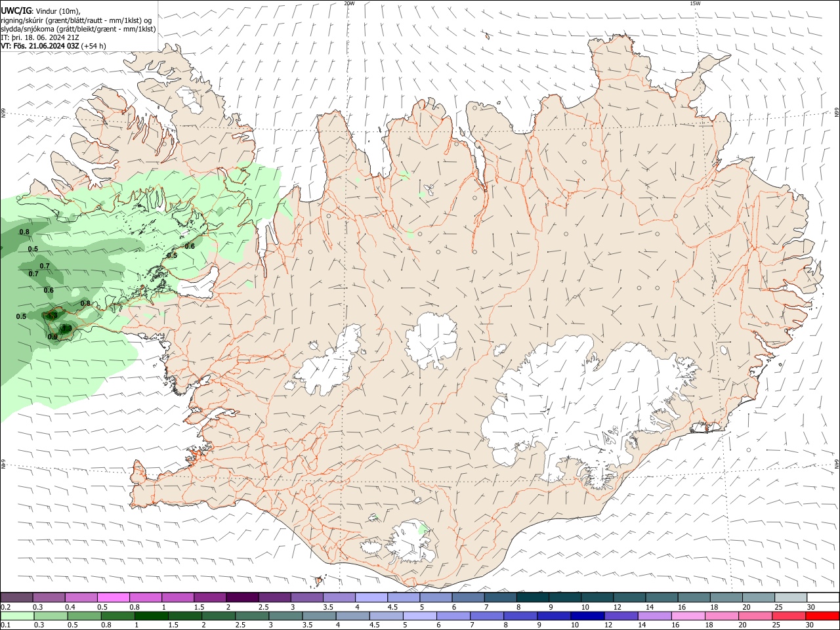This screenshot has height=630, width=840.
Task: Click the '20W' longitude label
Action: coord(350,3)
